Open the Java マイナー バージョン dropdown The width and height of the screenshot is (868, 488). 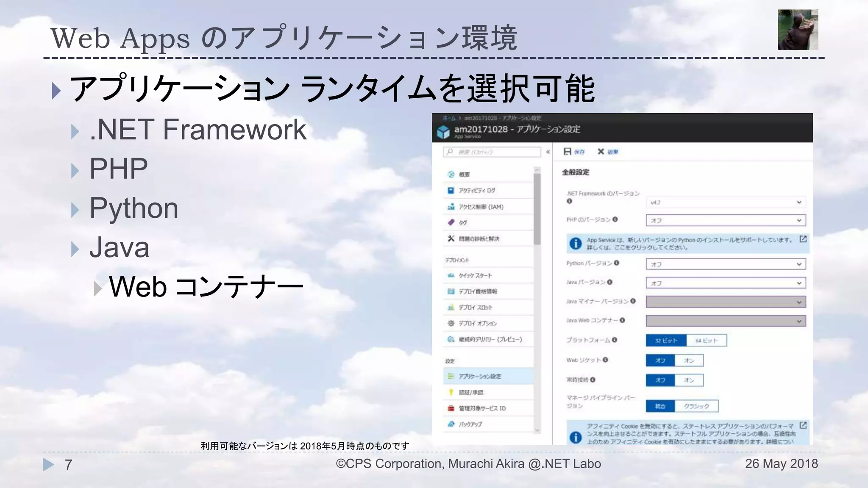click(x=726, y=302)
